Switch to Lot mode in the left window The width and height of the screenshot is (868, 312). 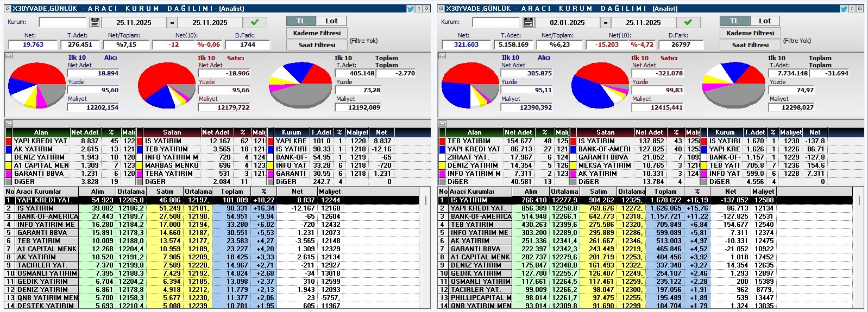331,21
